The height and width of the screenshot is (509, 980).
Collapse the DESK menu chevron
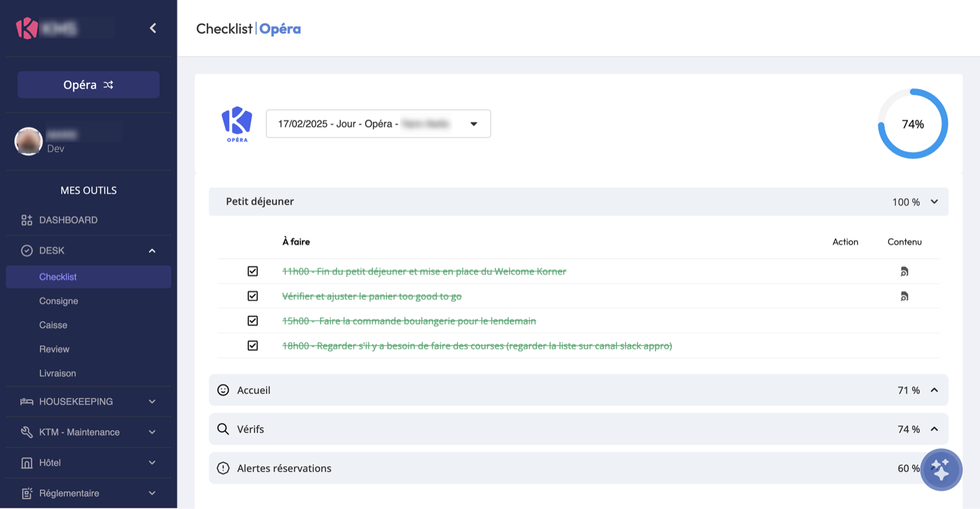(x=152, y=251)
